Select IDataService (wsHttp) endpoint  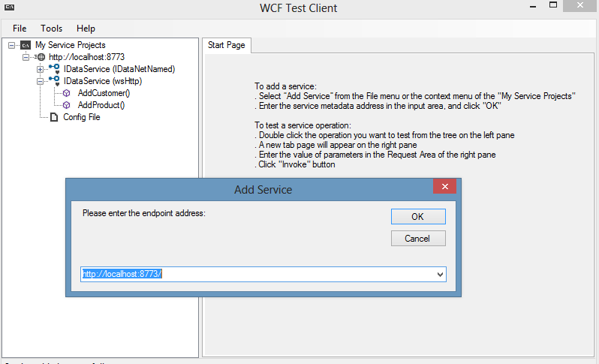coord(103,81)
